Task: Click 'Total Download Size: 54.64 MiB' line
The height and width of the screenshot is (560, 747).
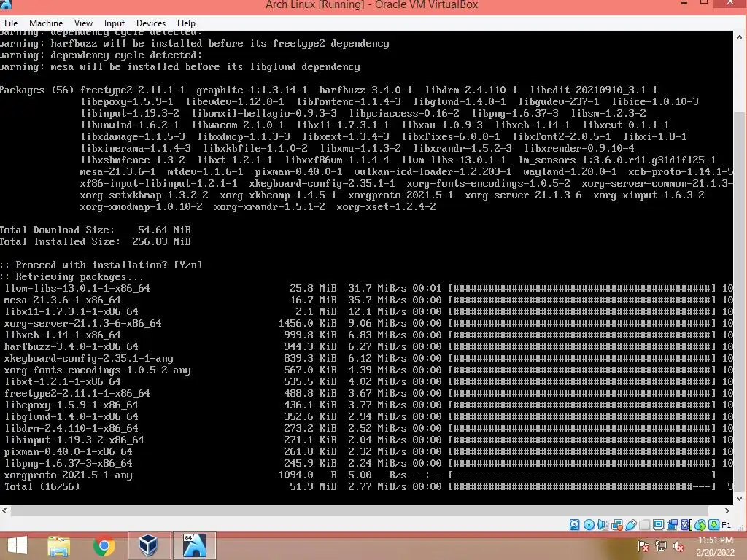Action: [x=96, y=230]
